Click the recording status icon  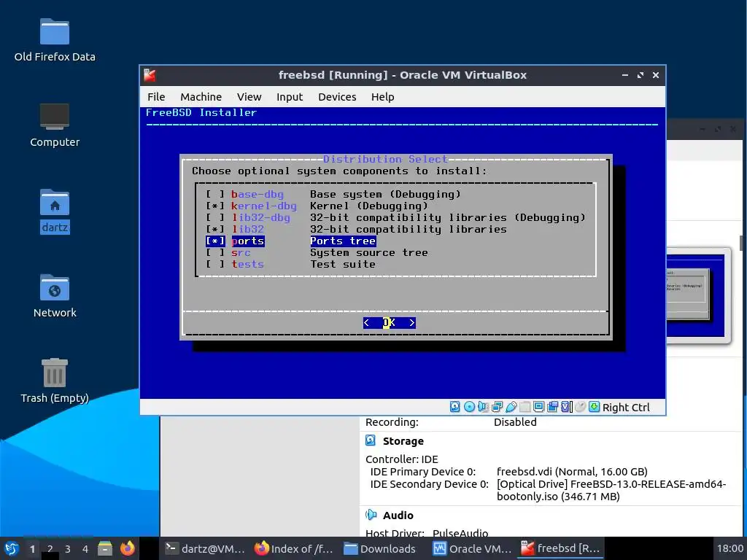pyautogui.click(x=553, y=407)
